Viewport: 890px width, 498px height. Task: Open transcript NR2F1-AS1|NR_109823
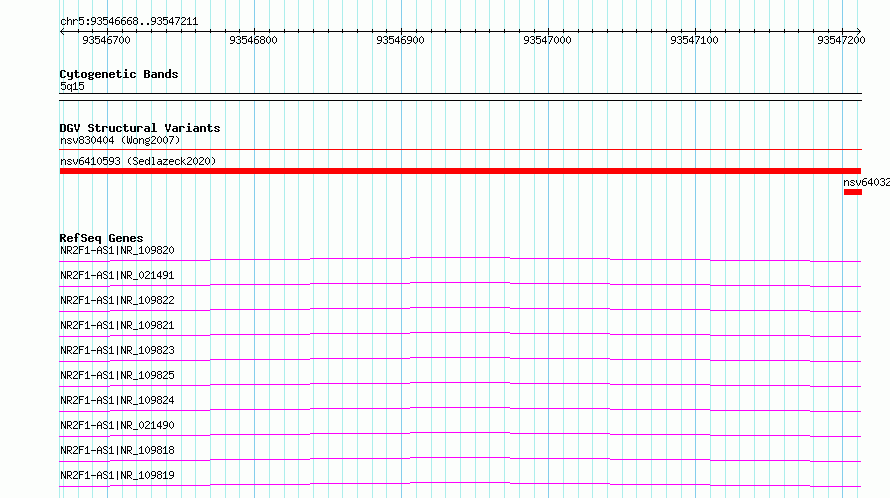(117, 350)
